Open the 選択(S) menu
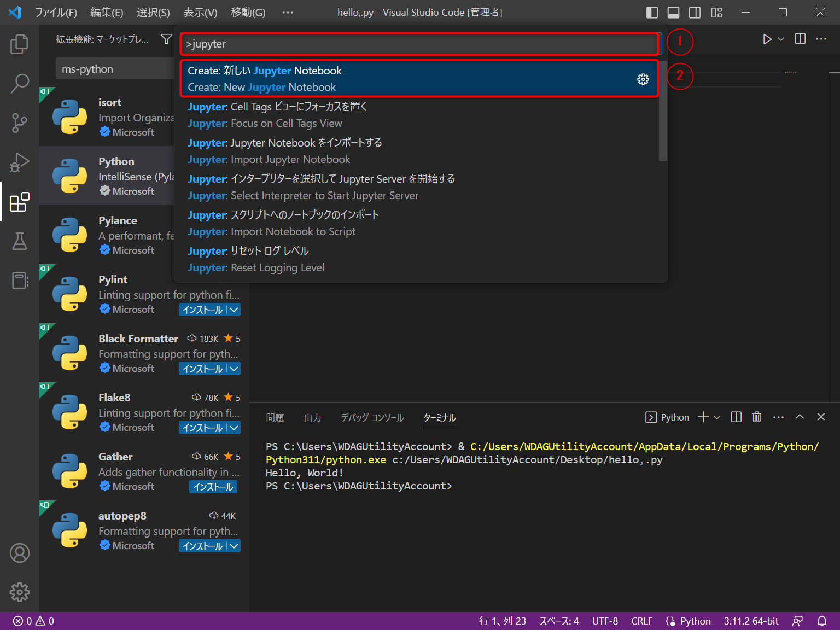 coord(153,13)
